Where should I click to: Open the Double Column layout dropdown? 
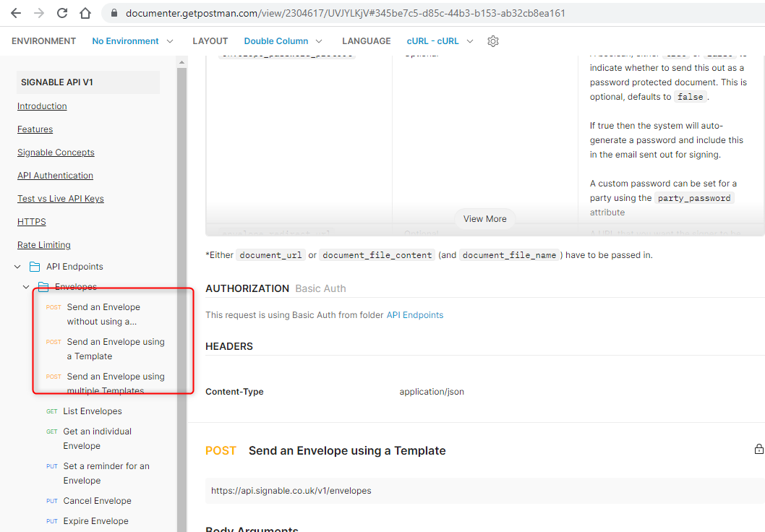pyautogui.click(x=283, y=41)
